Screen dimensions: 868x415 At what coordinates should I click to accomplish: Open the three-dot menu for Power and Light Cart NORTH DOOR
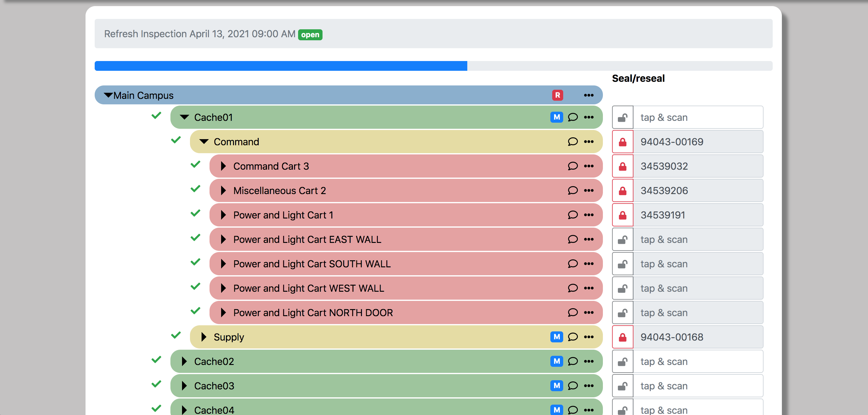pyautogui.click(x=589, y=312)
